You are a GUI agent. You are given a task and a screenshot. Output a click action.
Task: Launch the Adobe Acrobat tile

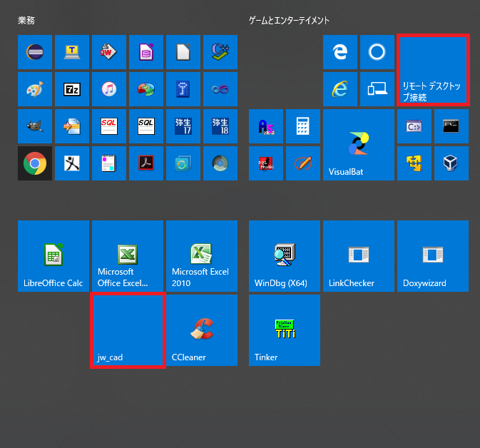point(146,163)
